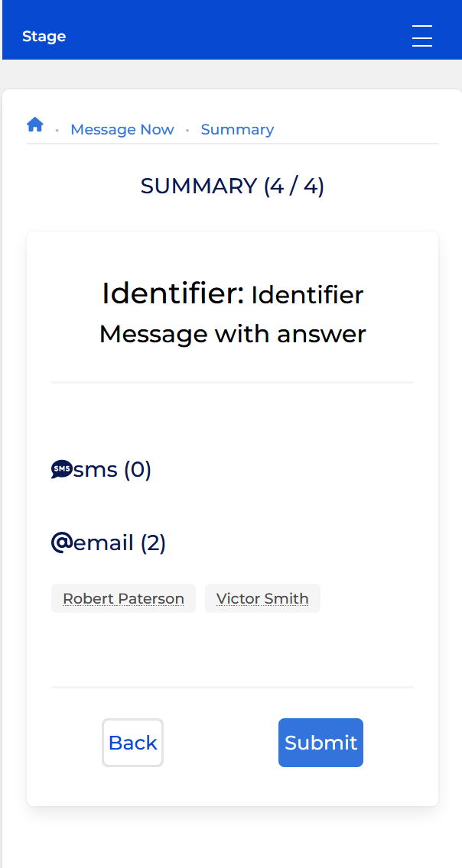462x868 pixels.
Task: Click the email (2) label
Action: (119, 542)
